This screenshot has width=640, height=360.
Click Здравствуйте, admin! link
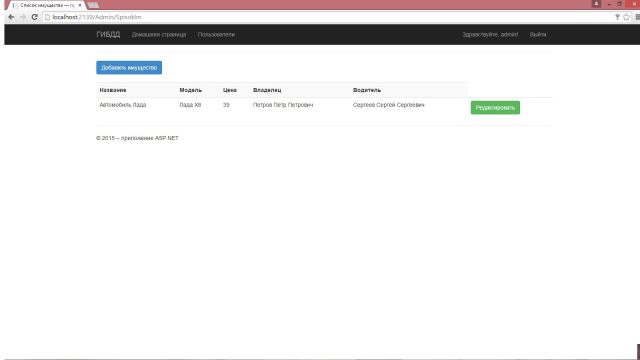pos(490,35)
